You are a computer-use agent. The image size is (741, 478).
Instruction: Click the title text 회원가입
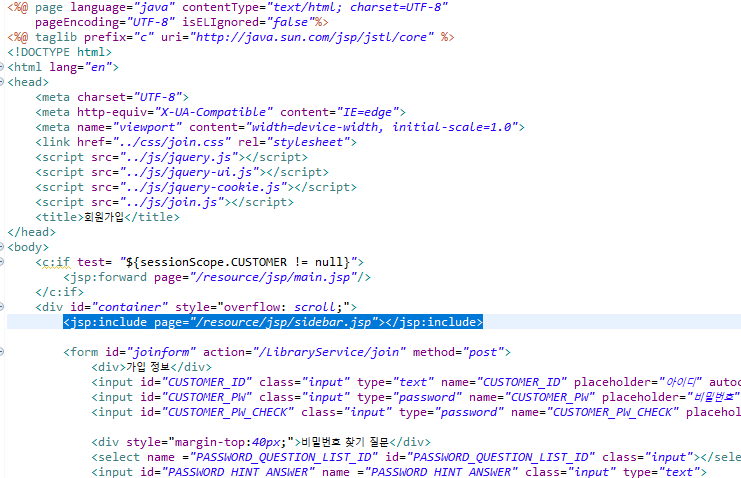click(x=104, y=217)
